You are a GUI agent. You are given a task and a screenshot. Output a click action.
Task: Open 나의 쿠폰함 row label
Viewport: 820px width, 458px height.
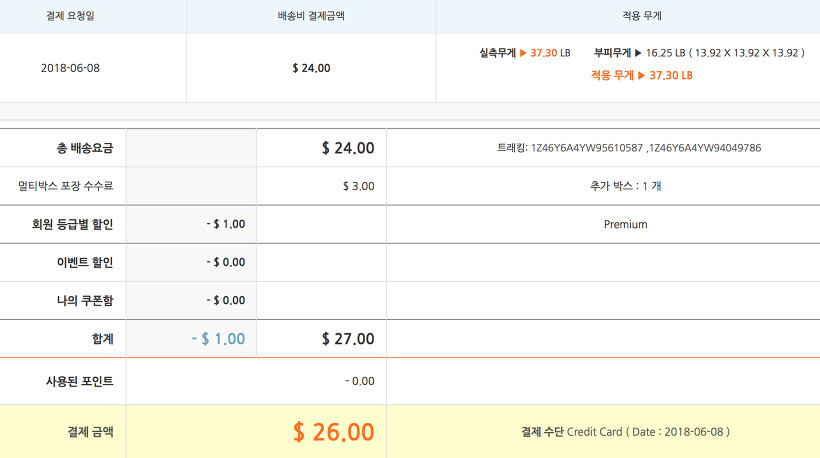click(87, 300)
